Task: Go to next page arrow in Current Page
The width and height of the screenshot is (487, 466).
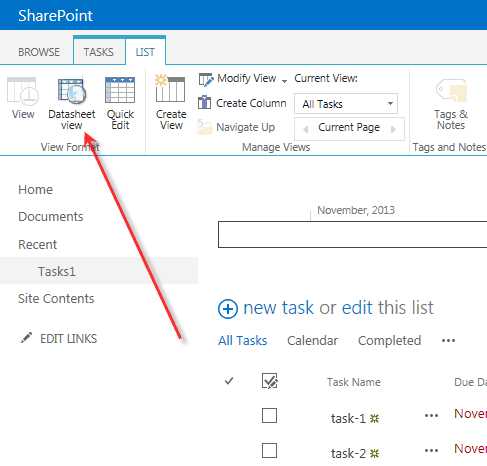Action: pyautogui.click(x=393, y=129)
